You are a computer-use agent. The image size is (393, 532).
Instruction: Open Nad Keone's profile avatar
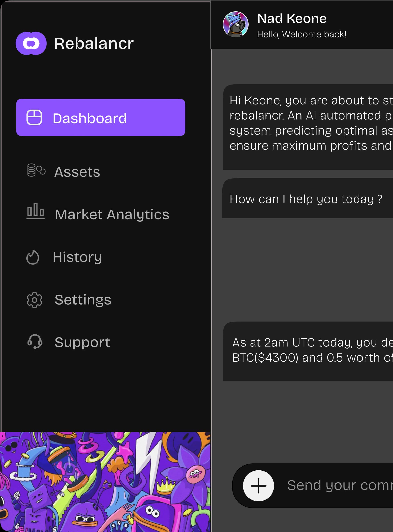tap(236, 25)
